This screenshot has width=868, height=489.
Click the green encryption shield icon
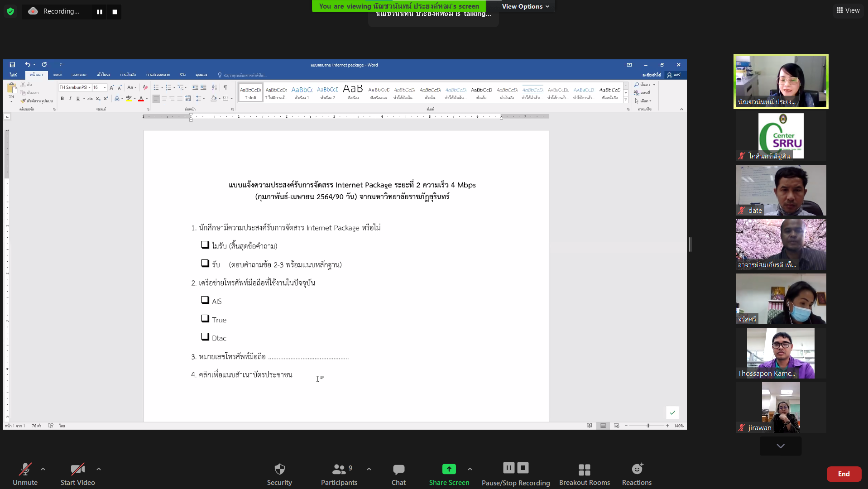pos(10,11)
